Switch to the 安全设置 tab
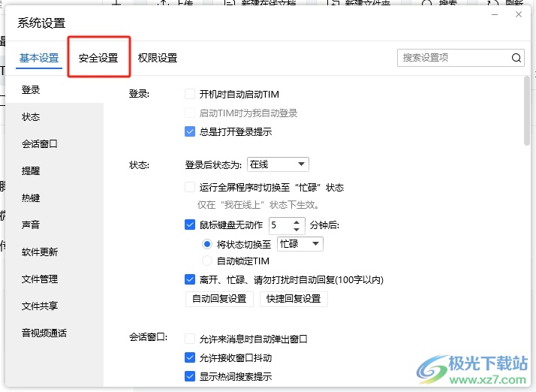 pos(98,58)
